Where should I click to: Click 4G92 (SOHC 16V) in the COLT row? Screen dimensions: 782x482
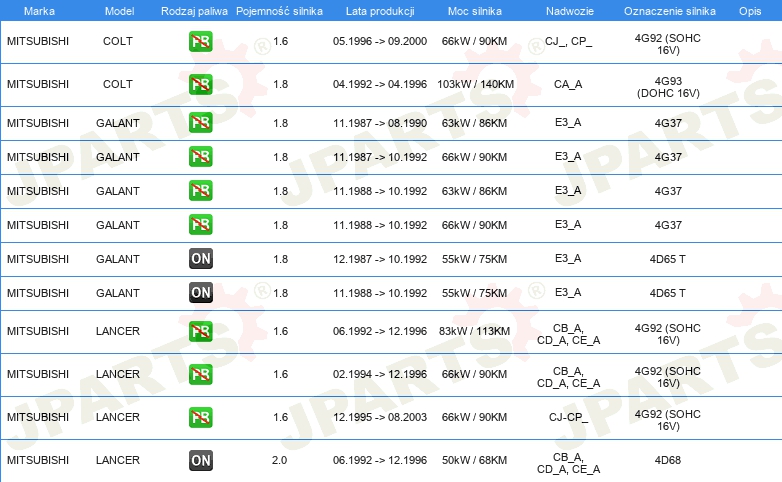[x=668, y=44]
